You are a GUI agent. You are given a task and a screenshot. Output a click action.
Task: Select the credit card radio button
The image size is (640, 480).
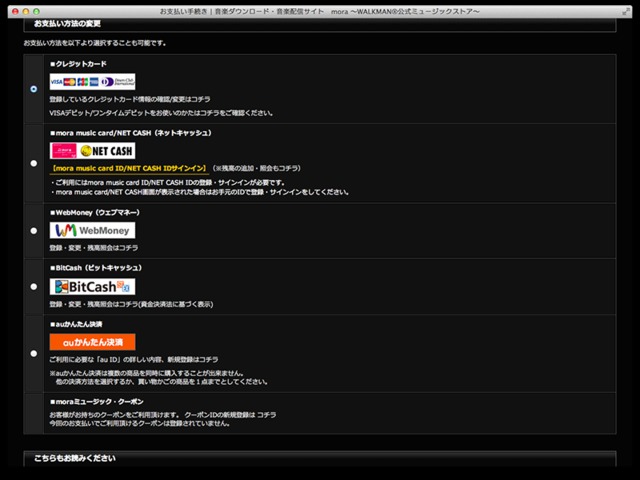[33, 89]
